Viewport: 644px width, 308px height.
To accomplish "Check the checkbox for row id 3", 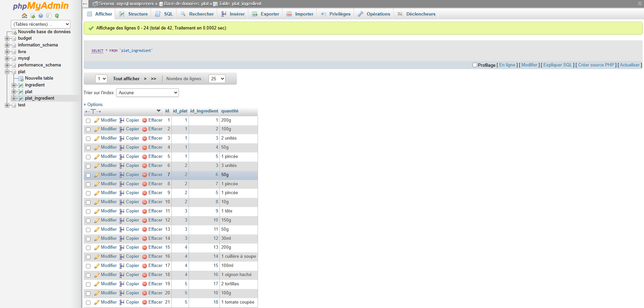I will pyautogui.click(x=88, y=139).
